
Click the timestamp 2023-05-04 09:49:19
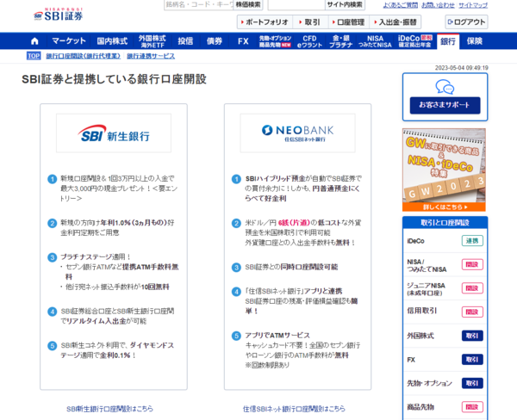[x=462, y=68]
